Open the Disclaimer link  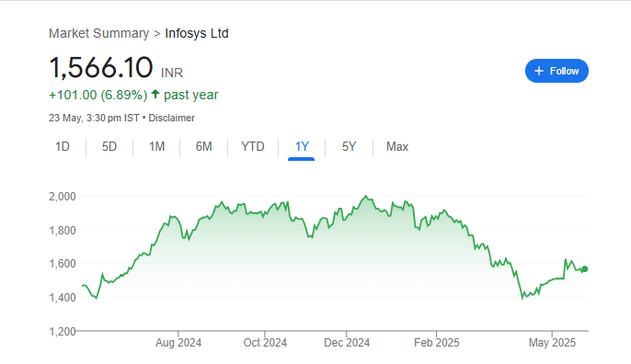coord(171,118)
